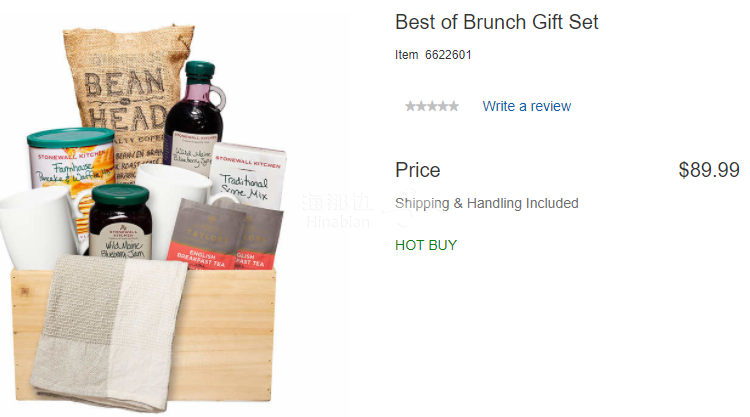
Task: Click the HOT BUY label
Action: pyautogui.click(x=426, y=245)
